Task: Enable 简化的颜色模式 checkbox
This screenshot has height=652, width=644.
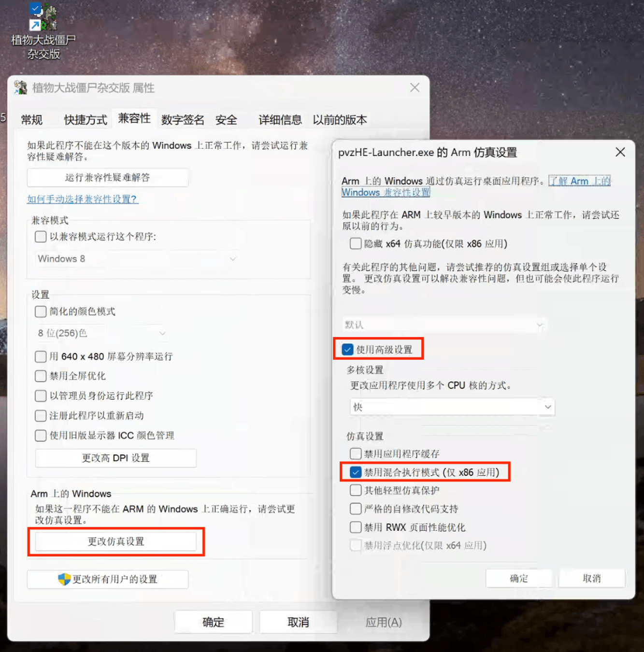Action: point(41,312)
